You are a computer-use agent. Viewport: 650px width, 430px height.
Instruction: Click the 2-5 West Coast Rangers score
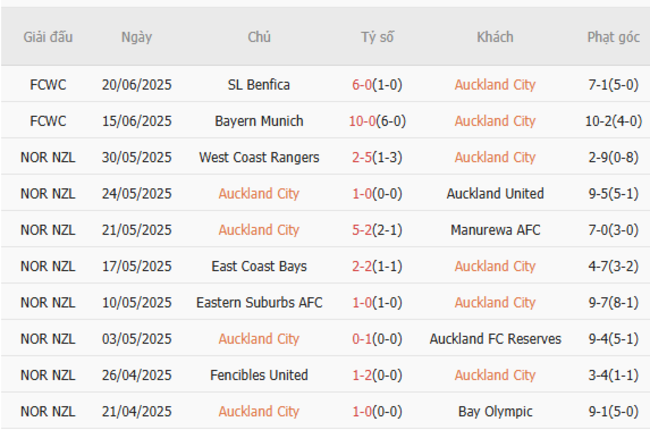pyautogui.click(x=362, y=157)
